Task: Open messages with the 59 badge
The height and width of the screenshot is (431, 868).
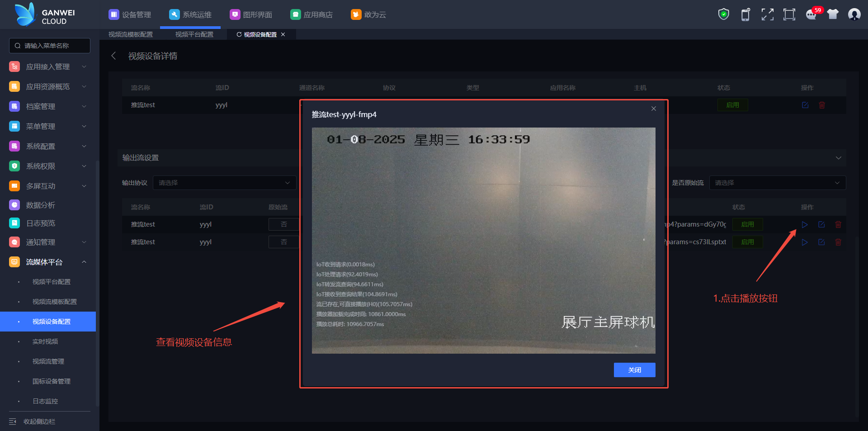Action: point(812,14)
